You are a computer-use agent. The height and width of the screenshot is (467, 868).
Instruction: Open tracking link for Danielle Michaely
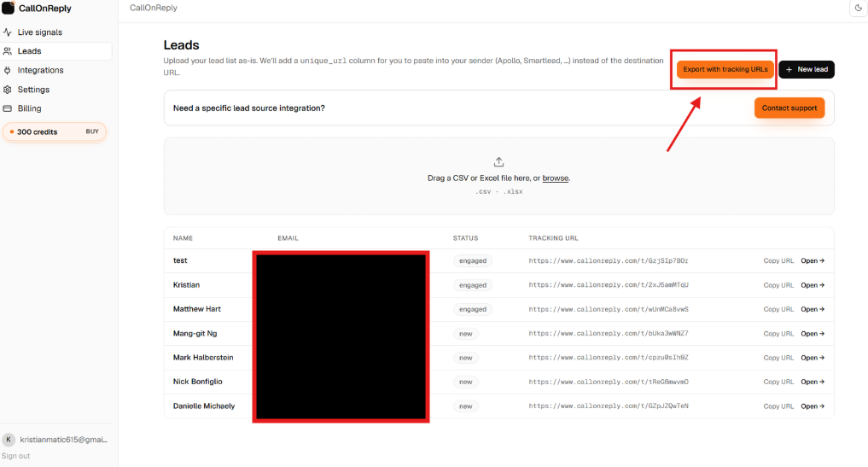click(813, 406)
